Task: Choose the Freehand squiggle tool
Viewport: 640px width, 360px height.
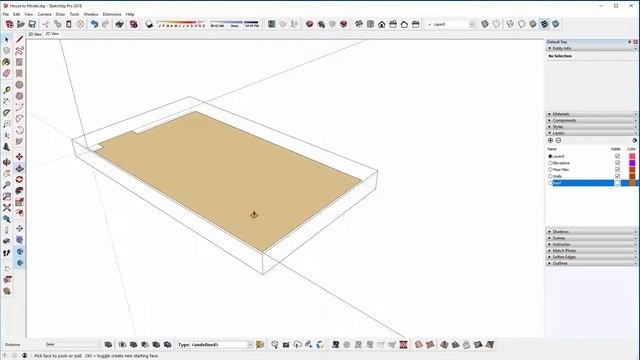Action: click(x=19, y=51)
